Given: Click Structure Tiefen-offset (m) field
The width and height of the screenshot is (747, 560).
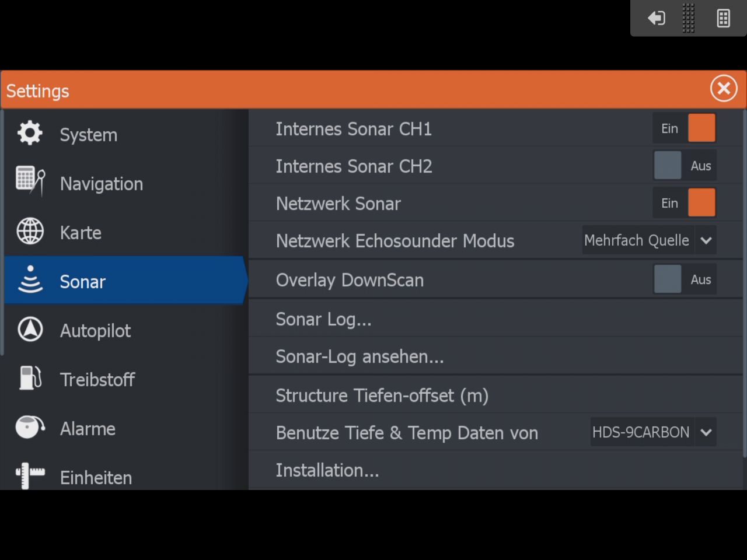Looking at the screenshot, I should pos(382,395).
